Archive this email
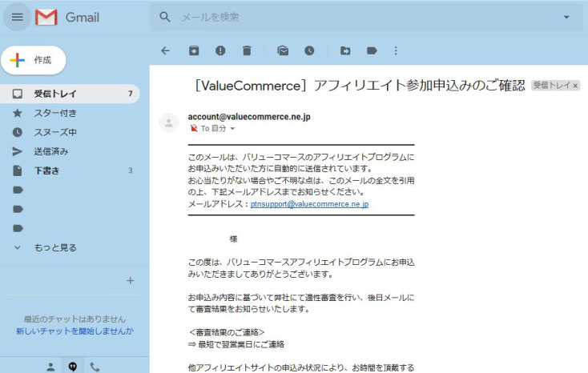The width and height of the screenshot is (588, 373). [x=194, y=50]
